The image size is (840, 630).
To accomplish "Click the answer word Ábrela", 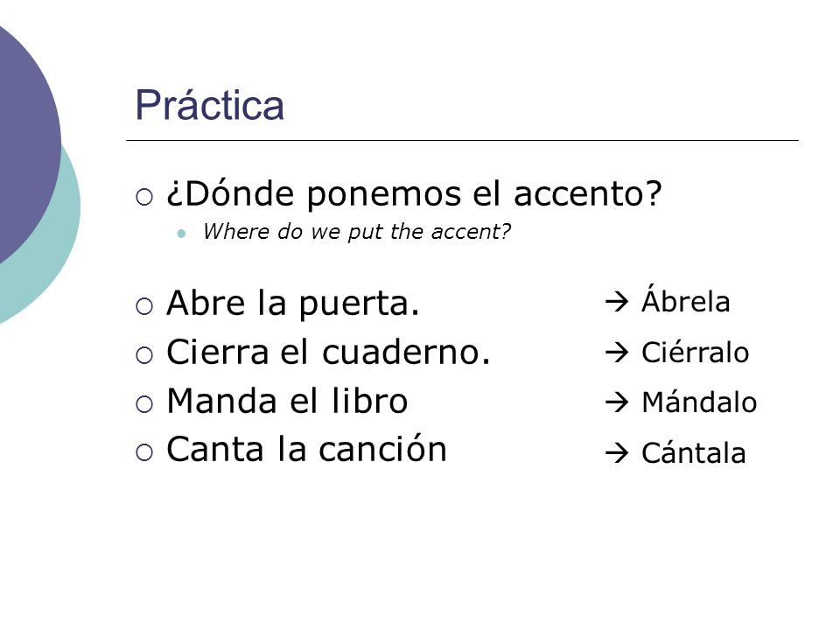I will click(686, 299).
